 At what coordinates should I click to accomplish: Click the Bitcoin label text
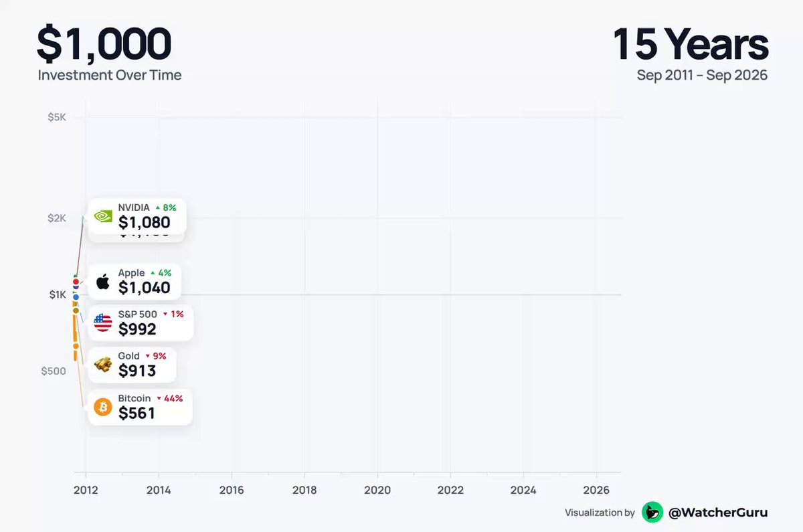click(135, 398)
